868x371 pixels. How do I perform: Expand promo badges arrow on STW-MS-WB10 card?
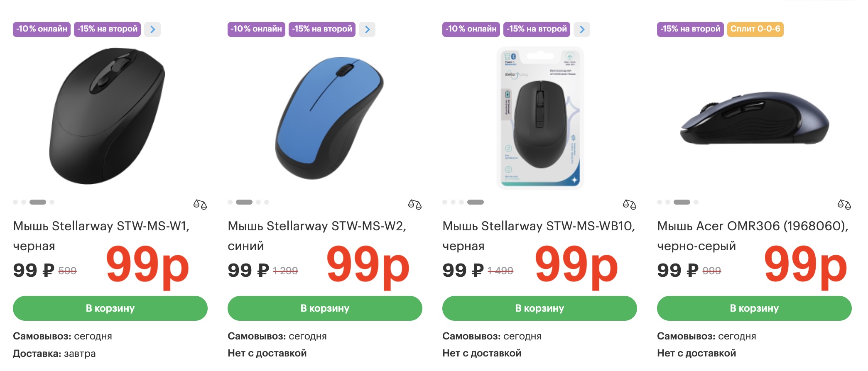(582, 29)
